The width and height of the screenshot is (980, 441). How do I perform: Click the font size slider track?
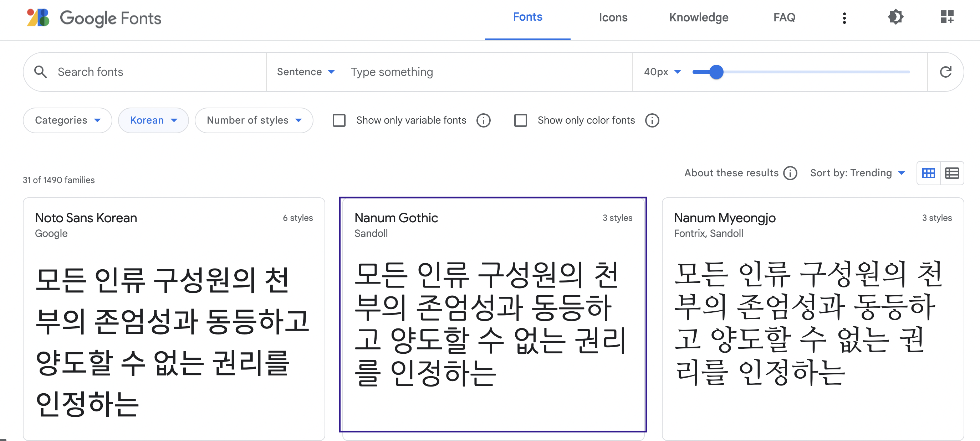pyautogui.click(x=801, y=72)
